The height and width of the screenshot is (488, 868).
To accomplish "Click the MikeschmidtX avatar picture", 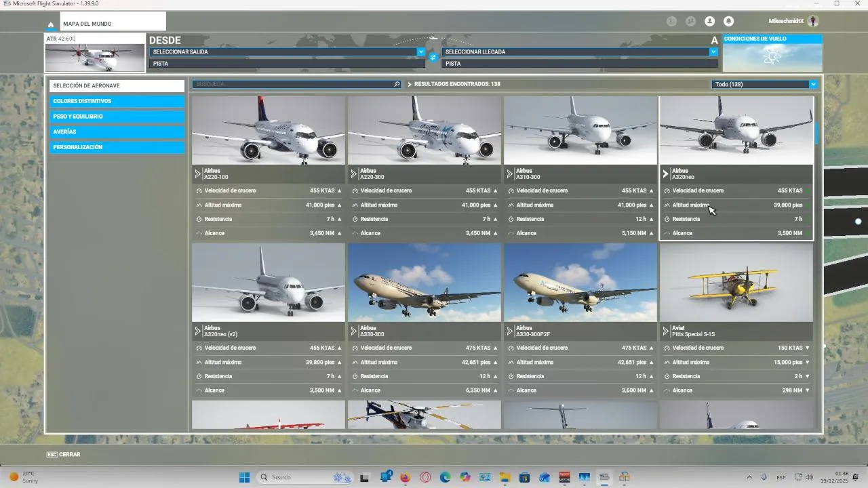I will tap(813, 21).
